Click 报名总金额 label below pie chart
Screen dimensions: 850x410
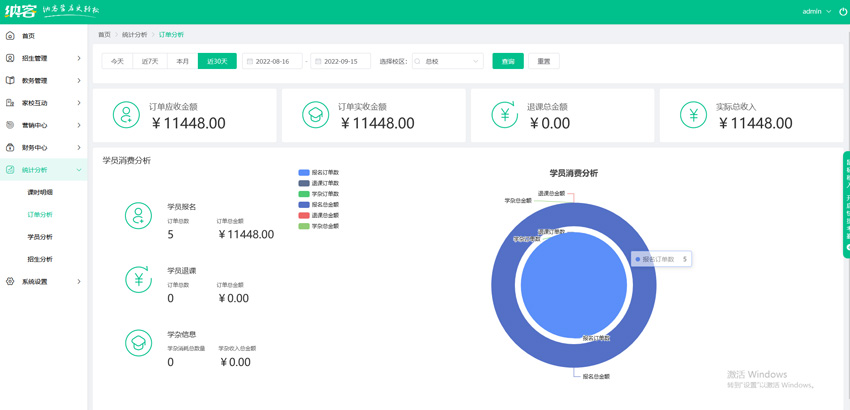click(596, 376)
